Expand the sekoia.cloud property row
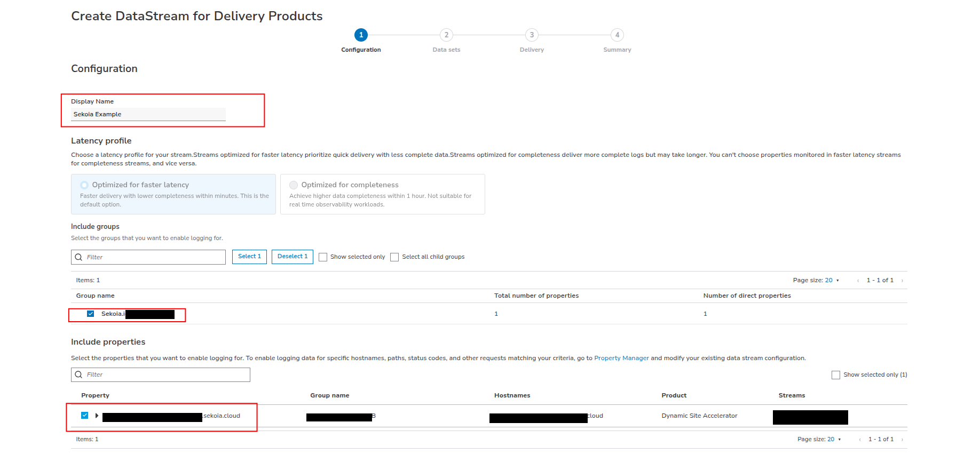The height and width of the screenshot is (454, 980). [97, 415]
